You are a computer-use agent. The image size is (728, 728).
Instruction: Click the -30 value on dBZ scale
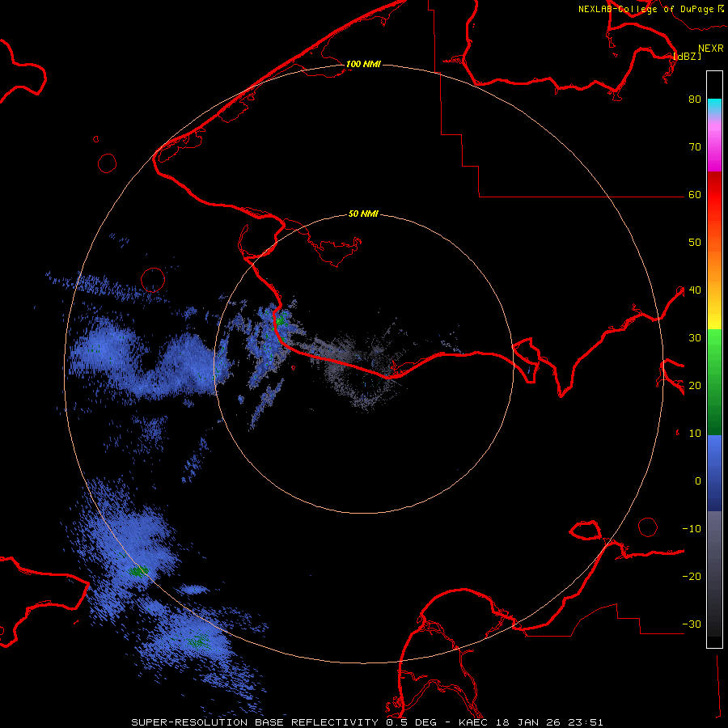[692, 624]
